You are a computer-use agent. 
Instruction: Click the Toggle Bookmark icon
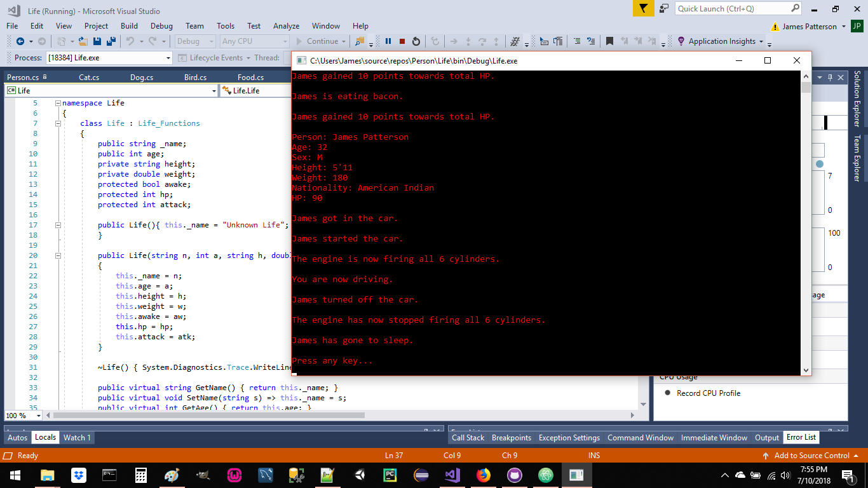(609, 41)
